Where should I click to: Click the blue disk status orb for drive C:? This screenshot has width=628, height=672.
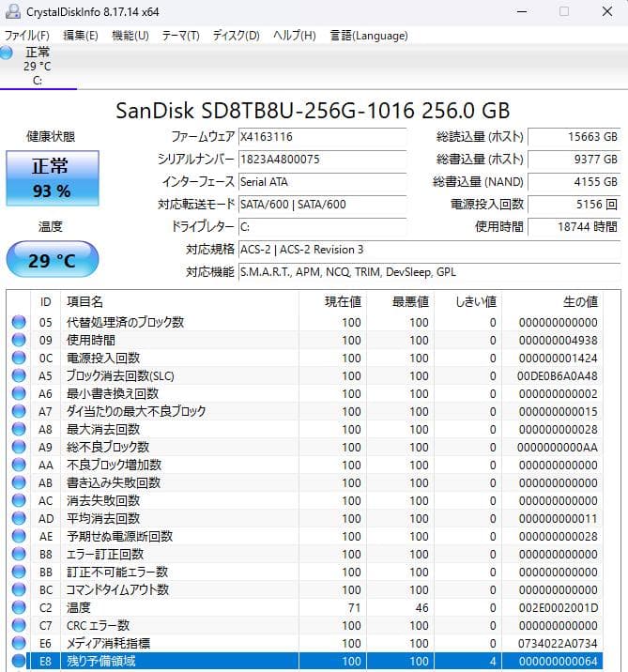click(6, 53)
